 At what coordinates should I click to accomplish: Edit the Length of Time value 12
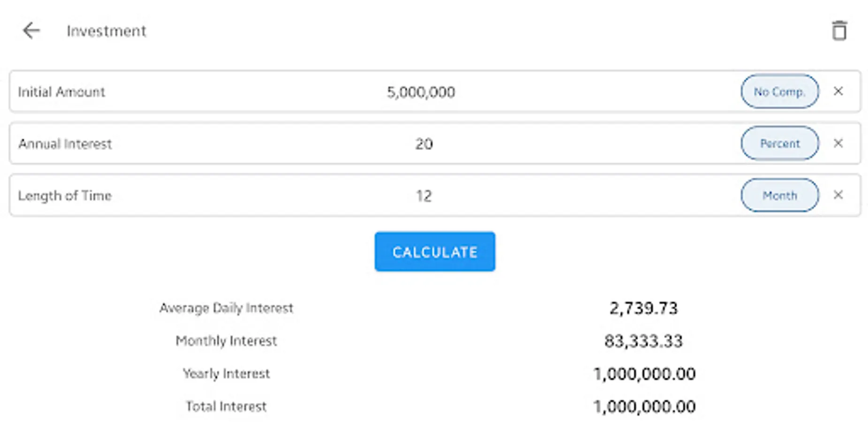click(423, 196)
